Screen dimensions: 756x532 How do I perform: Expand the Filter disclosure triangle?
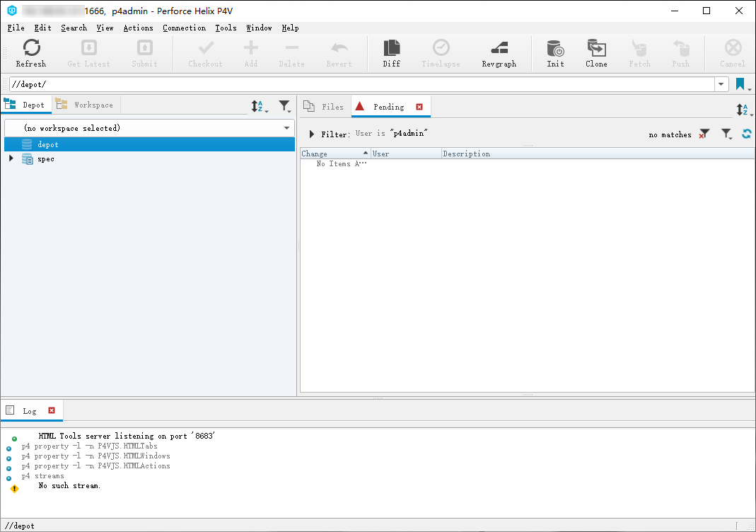point(312,134)
